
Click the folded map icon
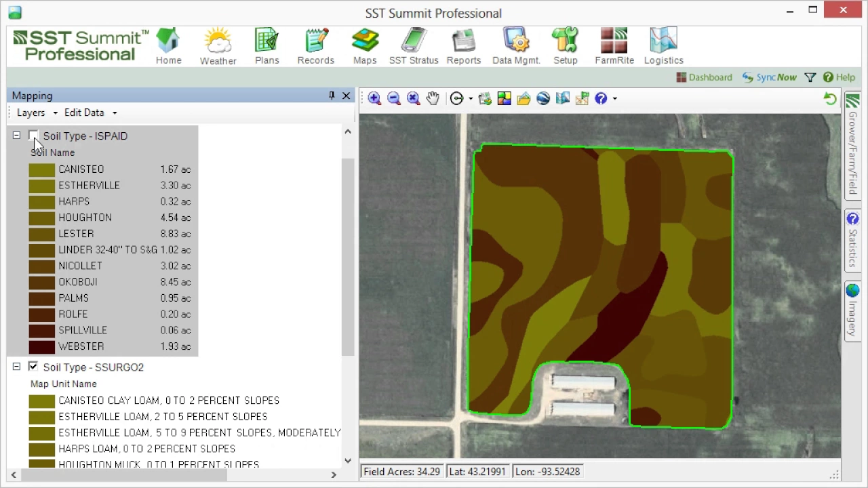coord(562,99)
